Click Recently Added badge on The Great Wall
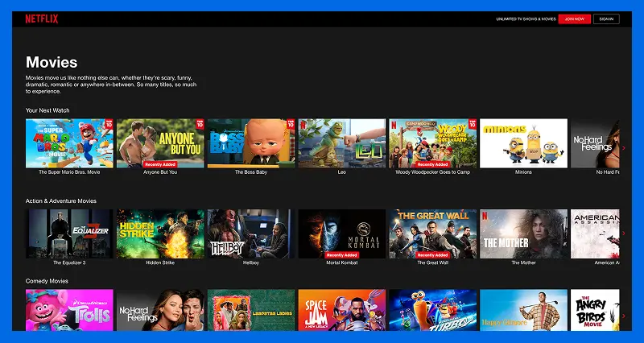The width and height of the screenshot is (644, 343). click(432, 255)
